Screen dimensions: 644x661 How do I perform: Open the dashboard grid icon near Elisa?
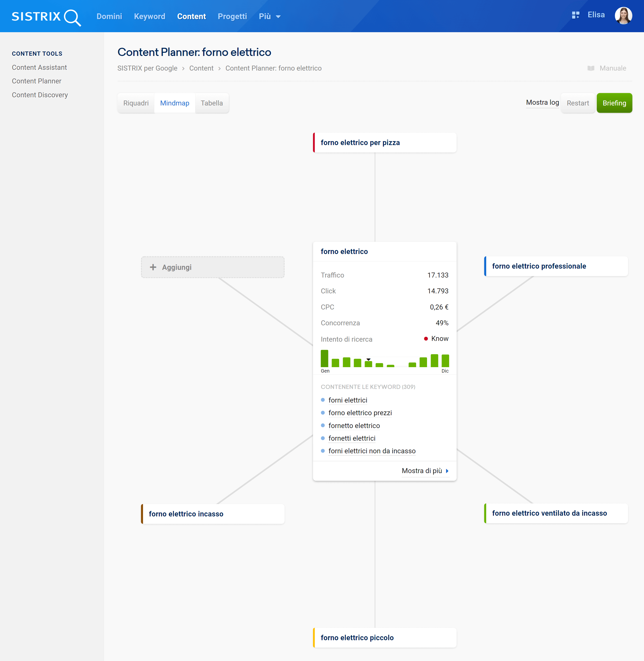(x=575, y=15)
